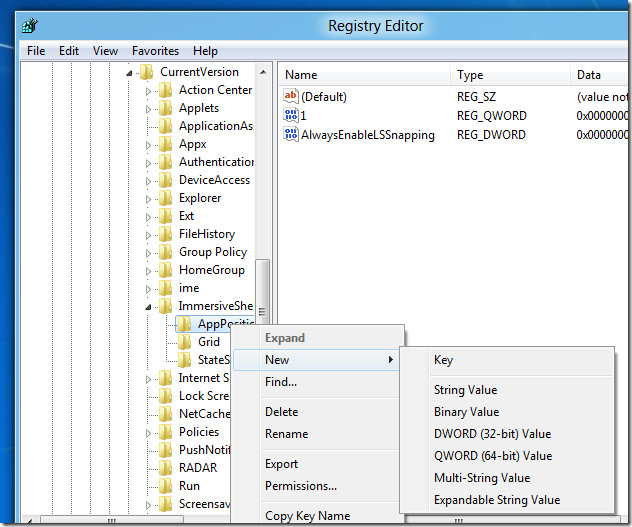
Task: Click the Grid folder icon
Action: (x=184, y=342)
